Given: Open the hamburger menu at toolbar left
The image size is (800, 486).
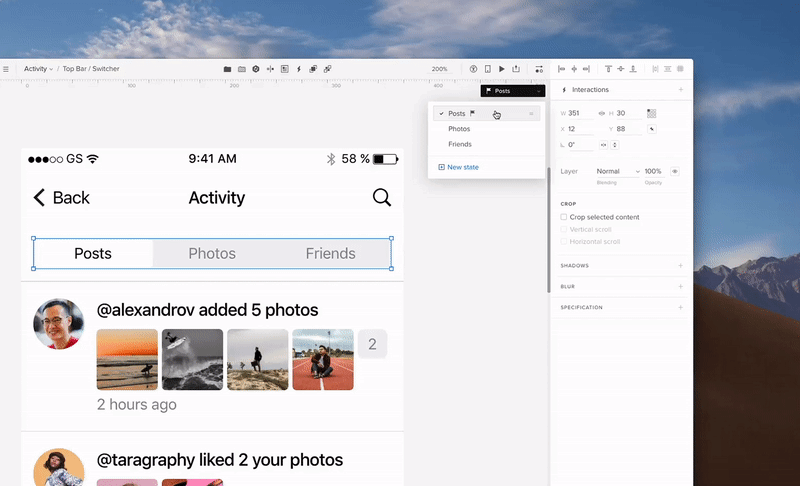Looking at the screenshot, I should 6,69.
